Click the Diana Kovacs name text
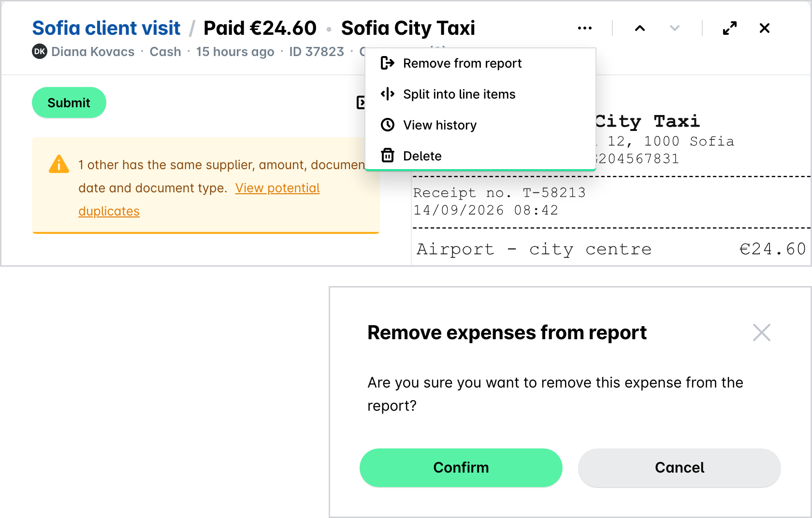The width and height of the screenshot is (812, 518). coord(93,52)
